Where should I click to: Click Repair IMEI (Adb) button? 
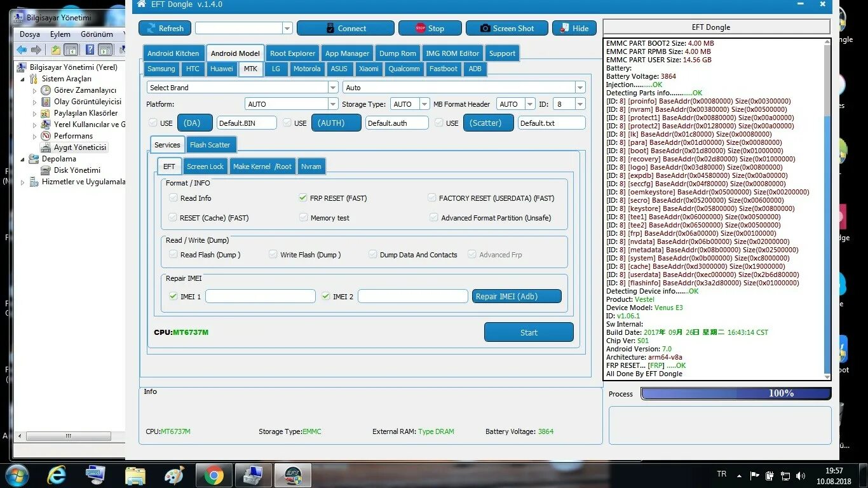[x=517, y=296]
